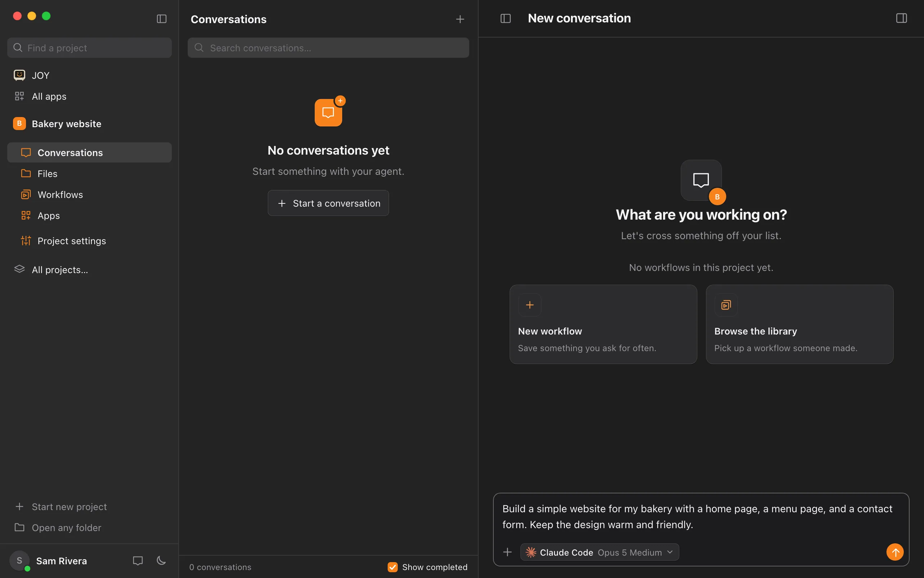The width and height of the screenshot is (924, 578).
Task: Focus the Search conversations field
Action: coord(328,48)
